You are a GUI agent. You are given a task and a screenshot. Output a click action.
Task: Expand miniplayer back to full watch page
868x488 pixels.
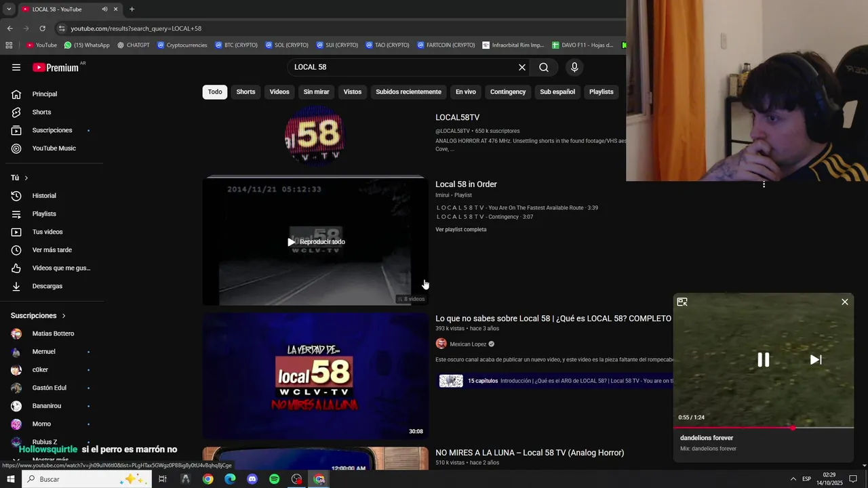point(682,302)
